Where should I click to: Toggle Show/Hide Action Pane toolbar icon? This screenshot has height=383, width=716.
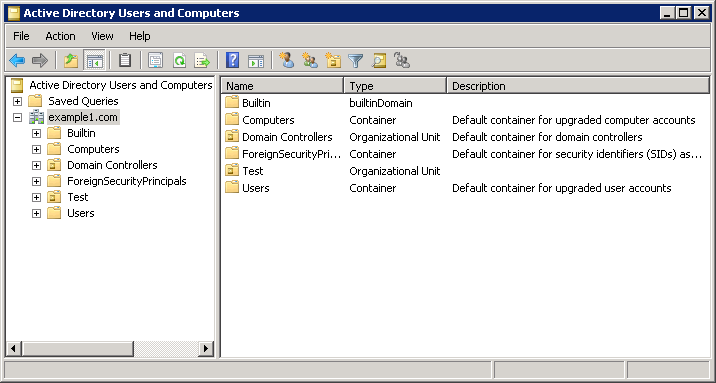point(256,60)
